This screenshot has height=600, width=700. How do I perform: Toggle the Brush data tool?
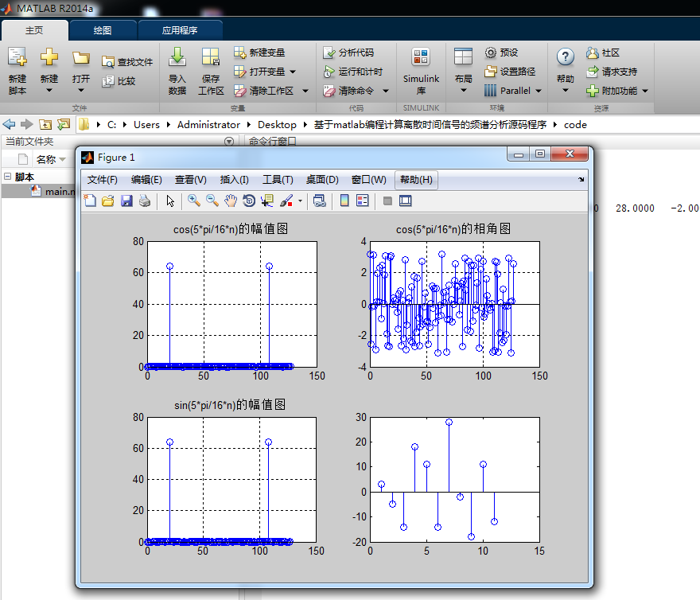click(286, 201)
